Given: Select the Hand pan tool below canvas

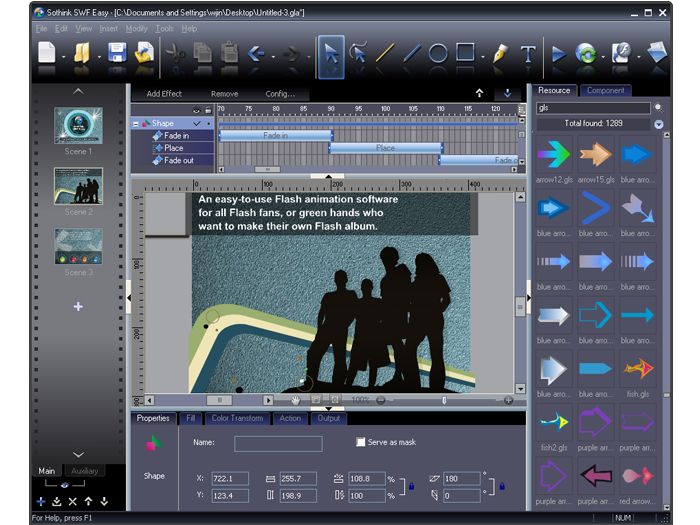Looking at the screenshot, I should coord(295,400).
